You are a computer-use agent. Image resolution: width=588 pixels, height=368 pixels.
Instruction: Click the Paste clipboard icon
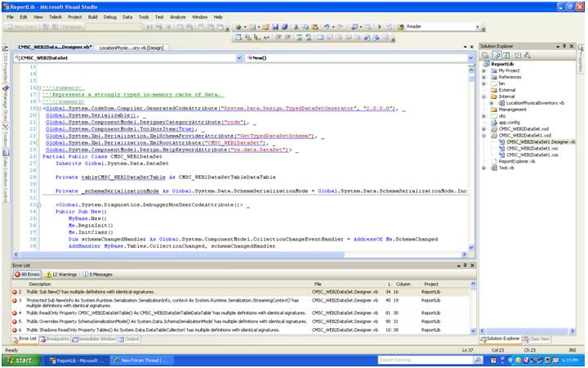315,27
